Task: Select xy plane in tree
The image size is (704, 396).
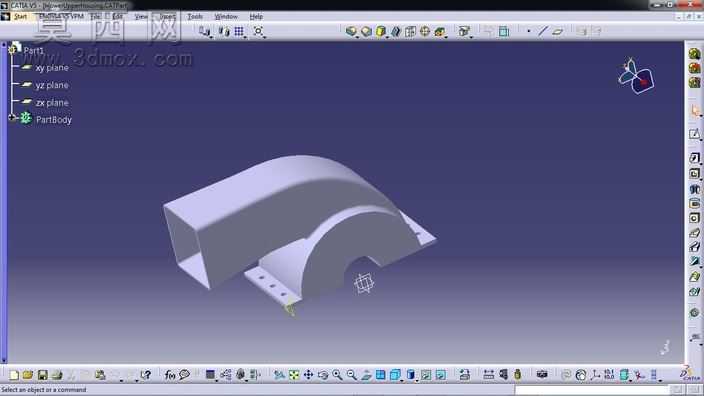Action: pyautogui.click(x=52, y=68)
